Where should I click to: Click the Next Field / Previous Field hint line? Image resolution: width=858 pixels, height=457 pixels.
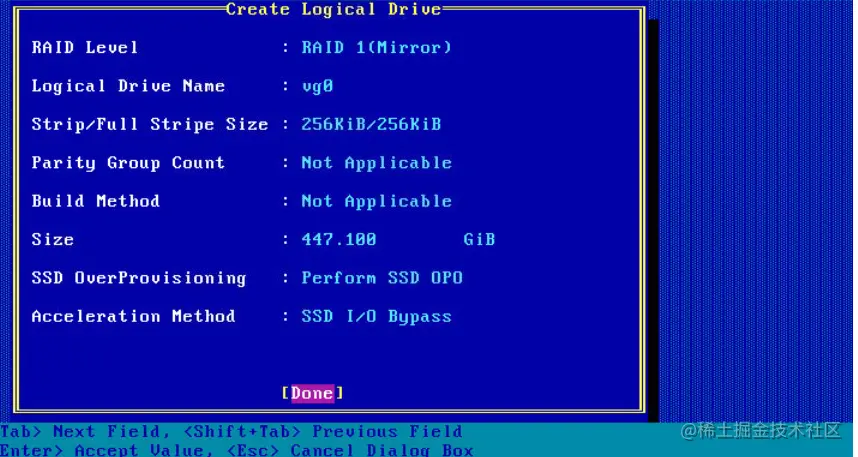pyautogui.click(x=231, y=431)
